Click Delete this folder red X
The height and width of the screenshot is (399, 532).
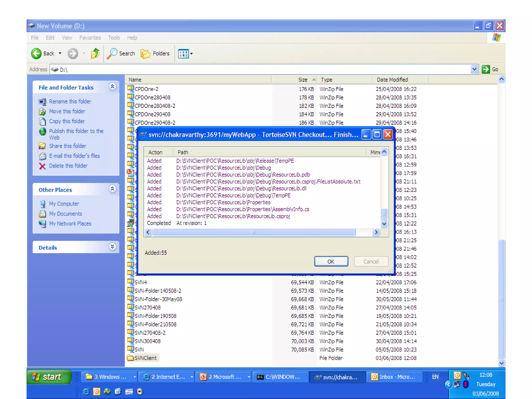(42, 166)
